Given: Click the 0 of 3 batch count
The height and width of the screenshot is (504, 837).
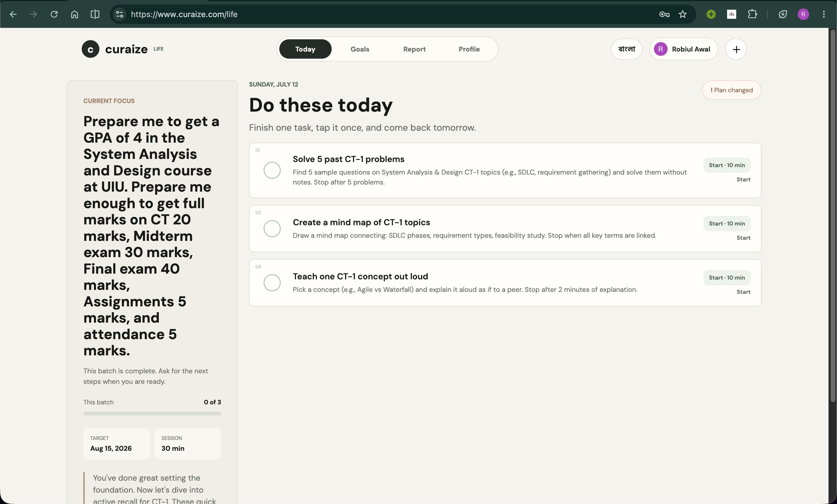Looking at the screenshot, I should [x=212, y=402].
